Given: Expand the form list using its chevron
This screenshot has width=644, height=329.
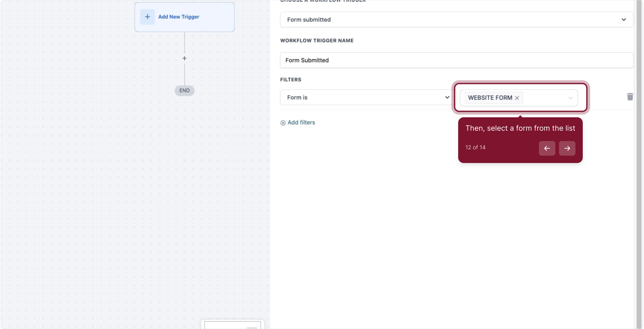Looking at the screenshot, I should coord(570,98).
